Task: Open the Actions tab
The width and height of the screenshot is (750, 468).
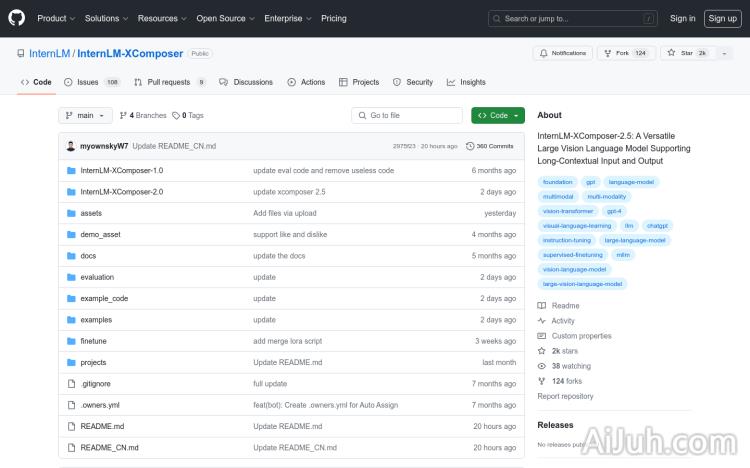Action: pyautogui.click(x=306, y=82)
